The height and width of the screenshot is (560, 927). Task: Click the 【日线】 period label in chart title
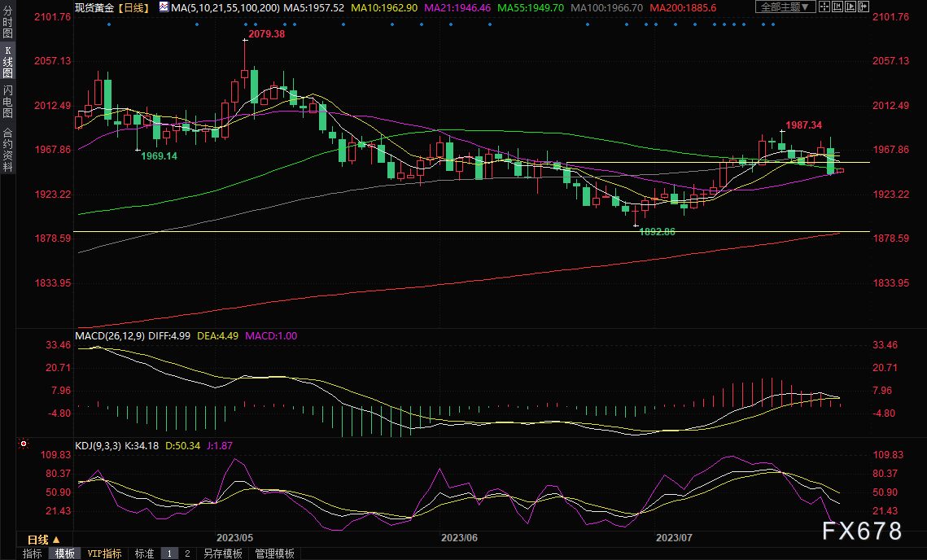click(x=133, y=7)
